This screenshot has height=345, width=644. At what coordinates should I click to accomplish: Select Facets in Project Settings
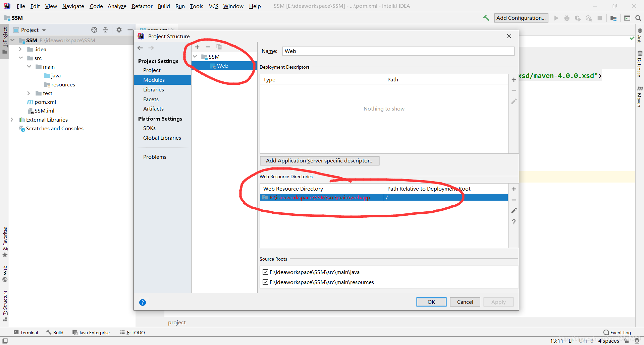pos(151,99)
